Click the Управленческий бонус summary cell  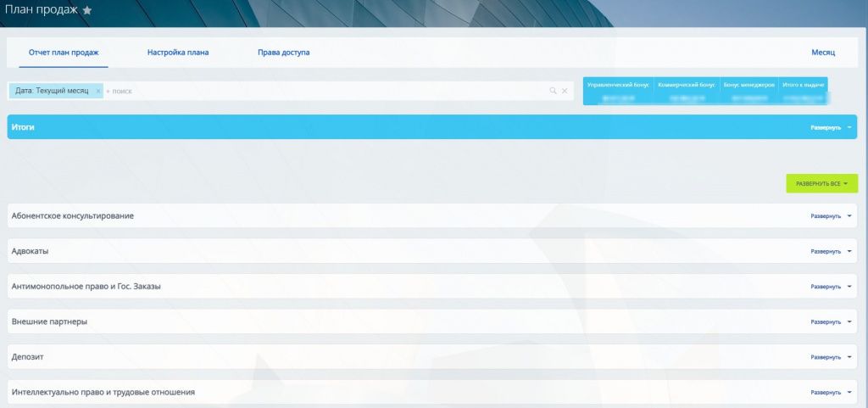pos(618,91)
